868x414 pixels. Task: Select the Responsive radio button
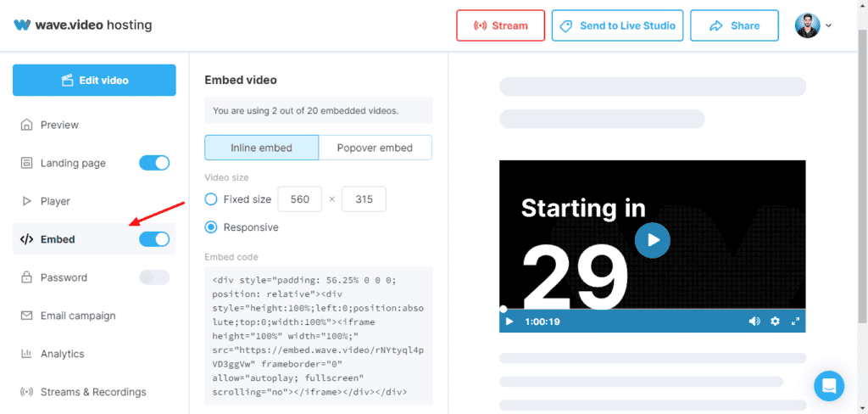[x=211, y=227]
